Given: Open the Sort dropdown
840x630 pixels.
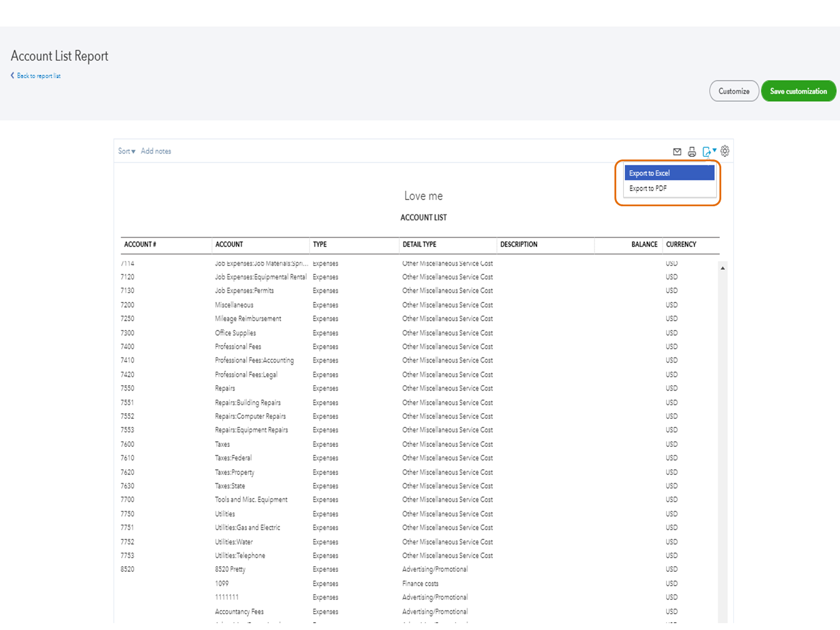Looking at the screenshot, I should 126,151.
